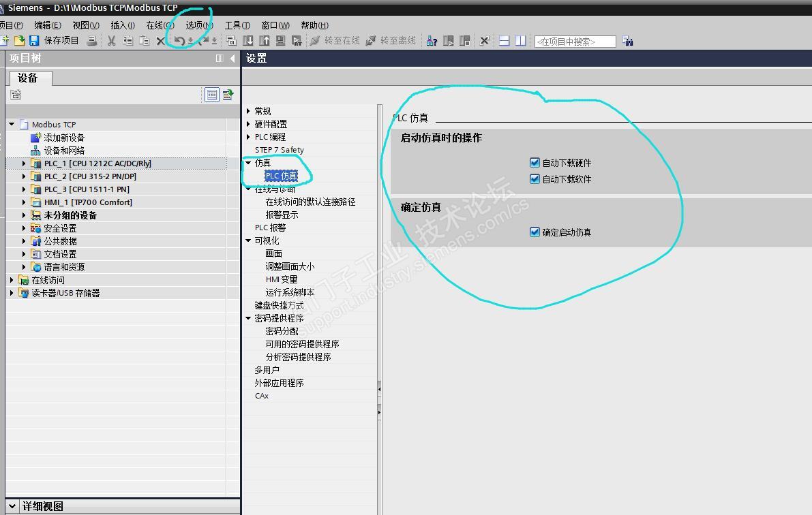Viewport: 812px width, 515px height.
Task: Collapse the project tree with left arrow
Action: [x=232, y=59]
